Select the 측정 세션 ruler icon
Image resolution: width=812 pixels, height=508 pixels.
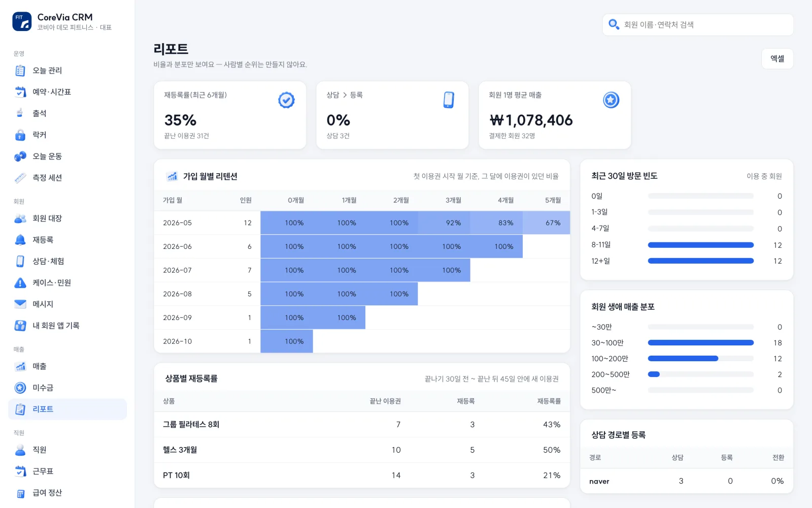[20, 178]
